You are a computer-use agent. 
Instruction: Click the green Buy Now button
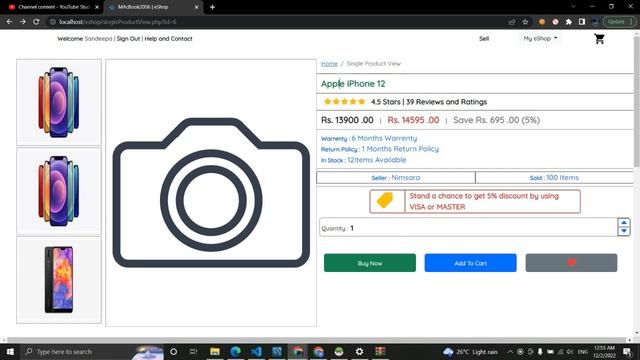[370, 263]
